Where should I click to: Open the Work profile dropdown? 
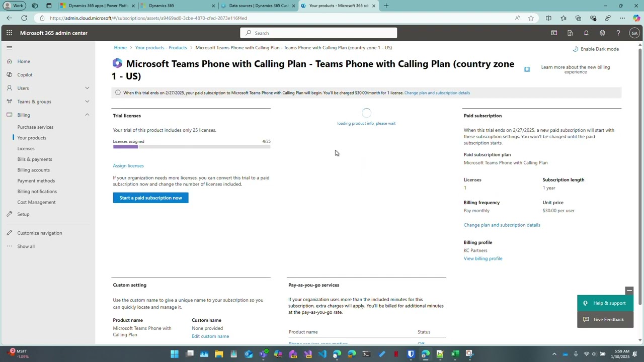14,6
